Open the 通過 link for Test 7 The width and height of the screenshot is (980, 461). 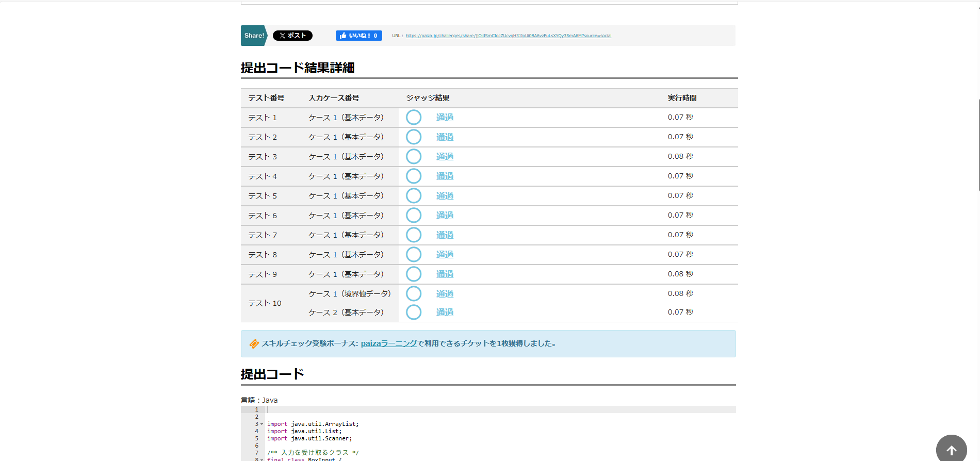(x=445, y=235)
